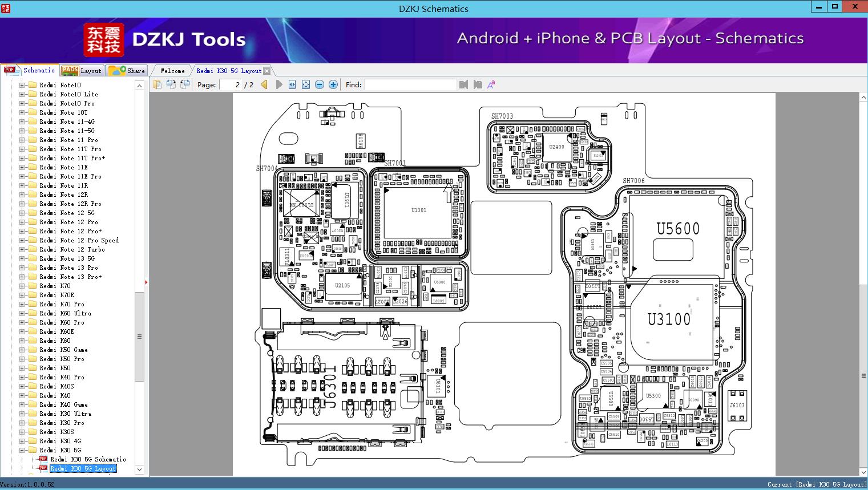Image resolution: width=868 pixels, height=490 pixels.
Task: Click the folder icon of Redmi K30 5G
Action: coord(33,450)
